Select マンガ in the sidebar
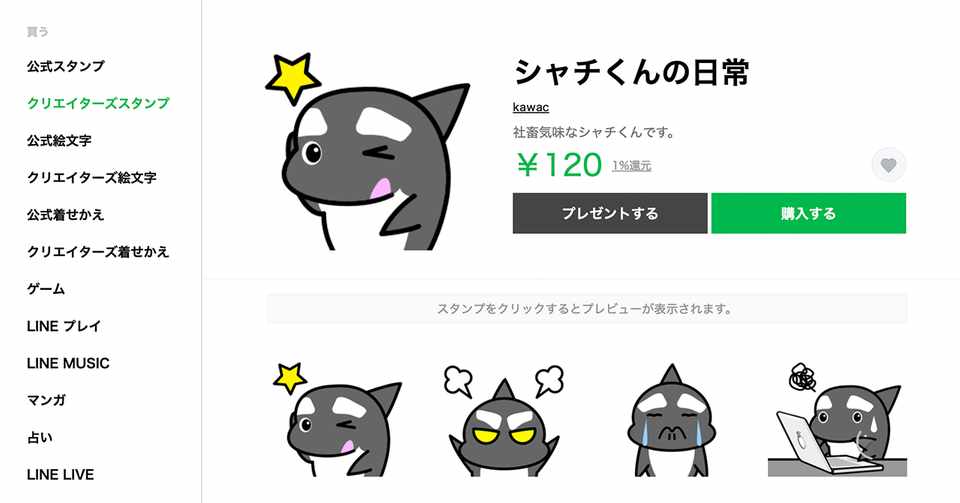 (x=46, y=400)
